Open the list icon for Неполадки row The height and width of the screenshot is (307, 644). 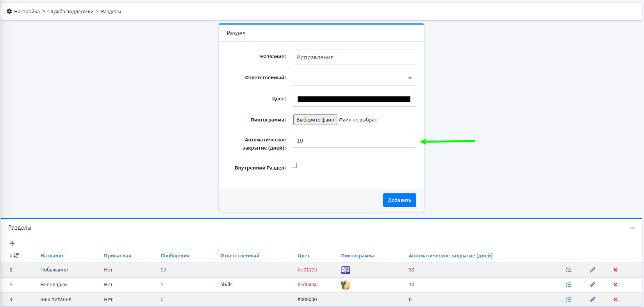tap(569, 285)
